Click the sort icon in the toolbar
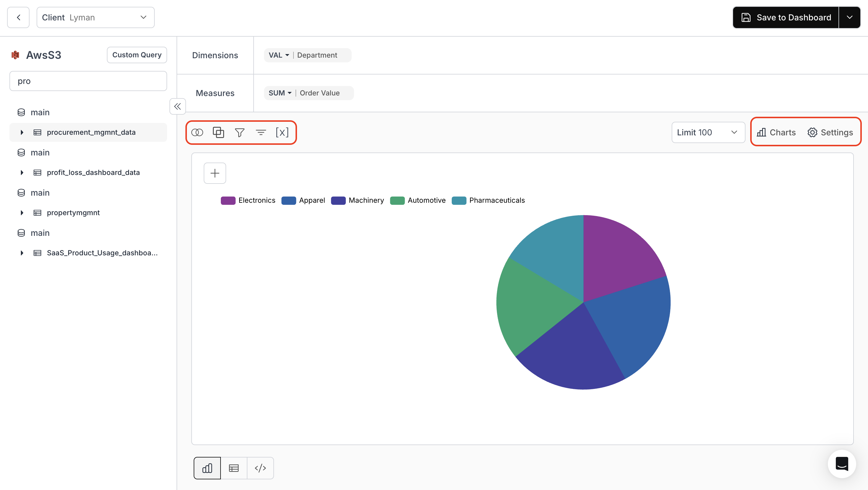 [261, 132]
